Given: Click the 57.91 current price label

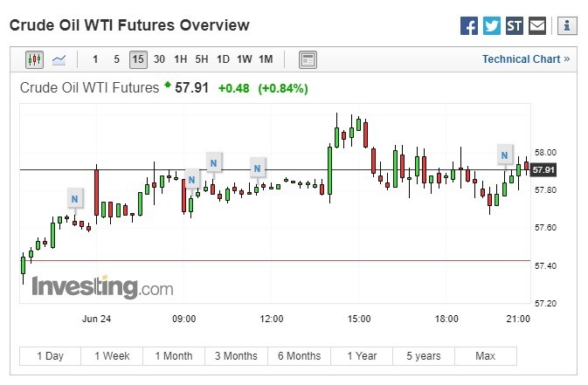Looking at the screenshot, I should click(x=543, y=170).
